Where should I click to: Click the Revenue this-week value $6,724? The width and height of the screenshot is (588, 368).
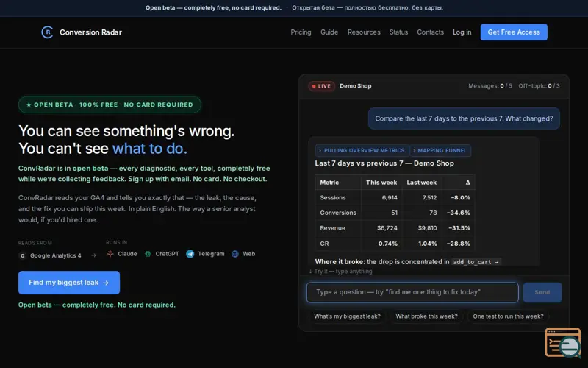[387, 228]
